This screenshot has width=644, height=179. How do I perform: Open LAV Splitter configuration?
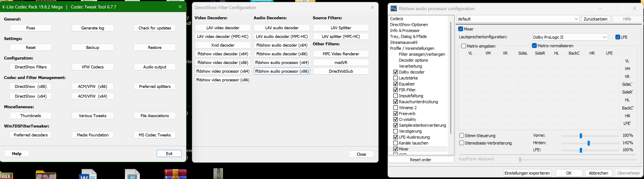point(341,28)
